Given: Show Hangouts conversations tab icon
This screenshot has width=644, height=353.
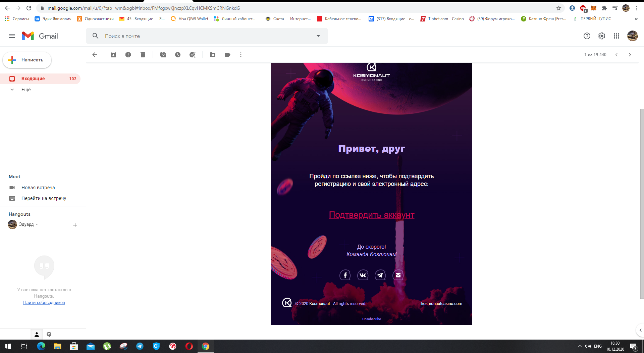Looking at the screenshot, I should tap(49, 335).
